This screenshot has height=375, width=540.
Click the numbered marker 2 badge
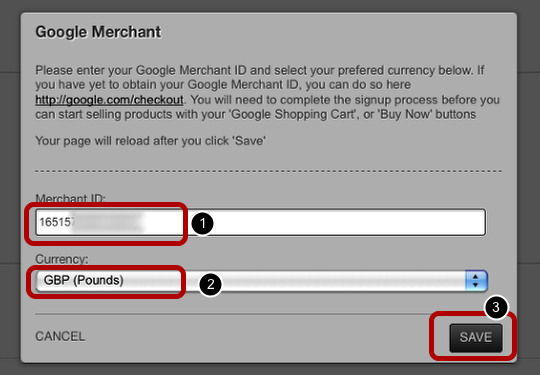(210, 284)
